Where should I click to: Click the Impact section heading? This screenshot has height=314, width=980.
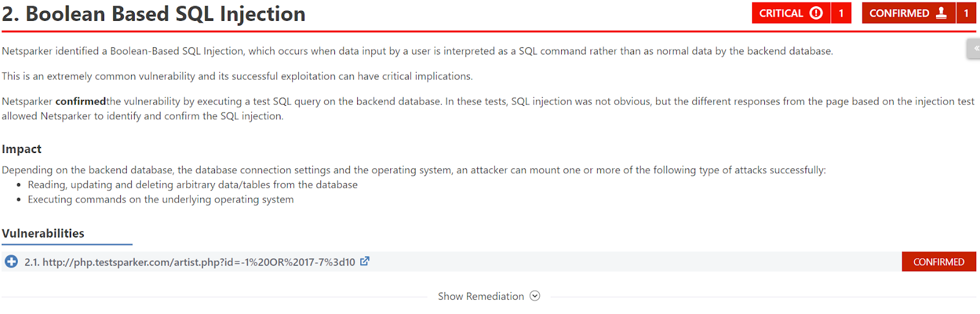21,149
